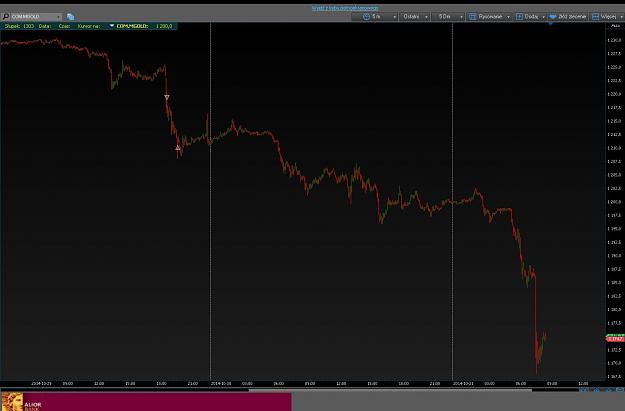Click the clock interval icon
Image resolution: width=625 pixels, height=411 pixels.
click(366, 16)
